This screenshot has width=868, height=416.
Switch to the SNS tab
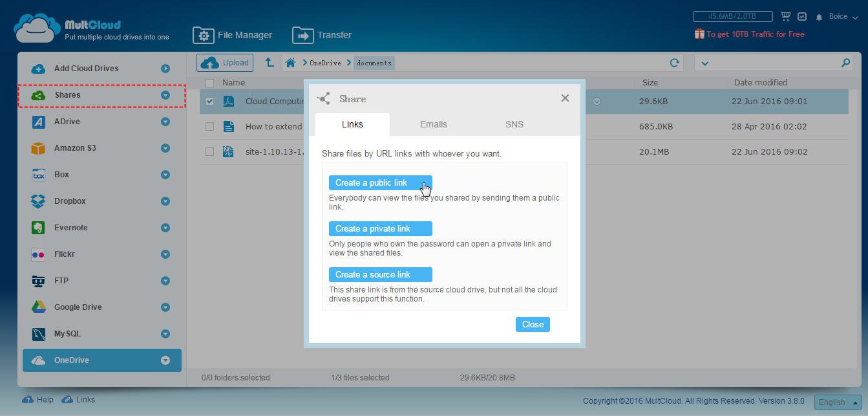tap(514, 124)
